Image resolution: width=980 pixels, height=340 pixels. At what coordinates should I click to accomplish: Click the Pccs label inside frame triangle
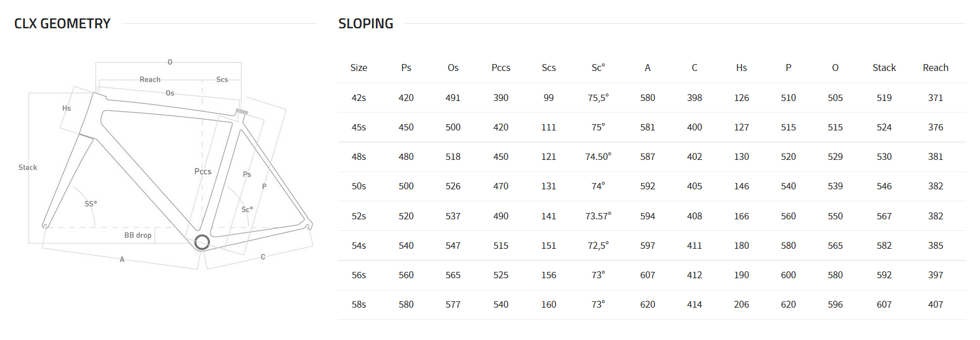[x=203, y=171]
